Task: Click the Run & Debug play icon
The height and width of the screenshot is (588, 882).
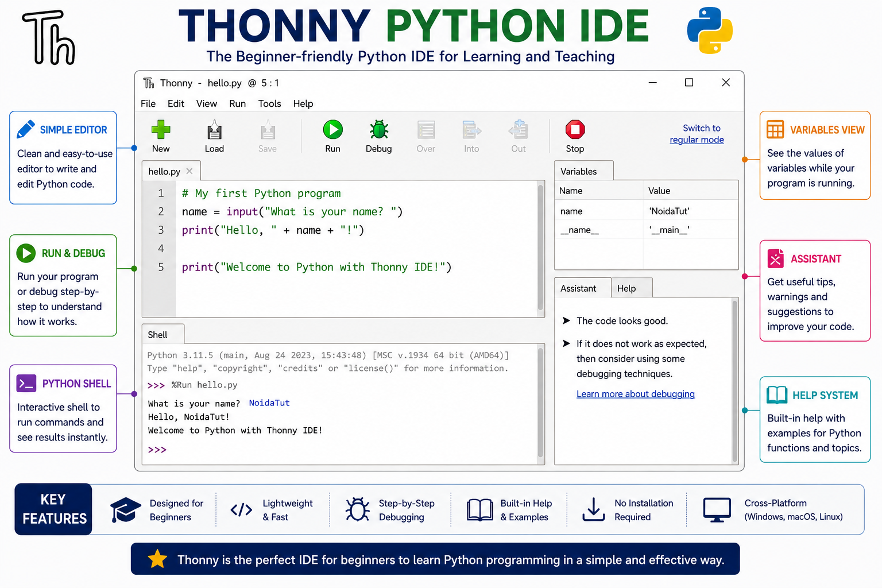Action: [x=26, y=253]
